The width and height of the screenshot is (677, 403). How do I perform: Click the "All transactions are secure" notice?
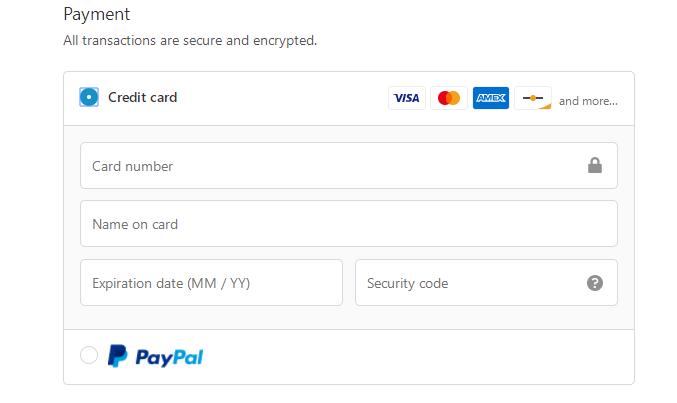190,41
